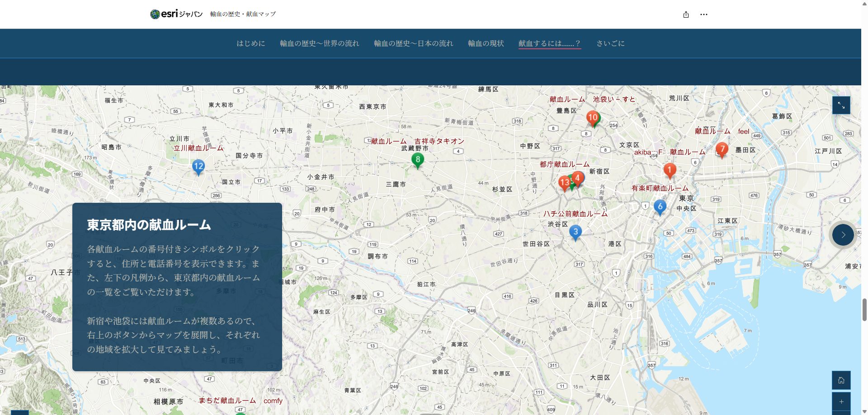Select green marker number 8 at Kichijoji
Screen dimensions: 868x415
click(x=418, y=160)
